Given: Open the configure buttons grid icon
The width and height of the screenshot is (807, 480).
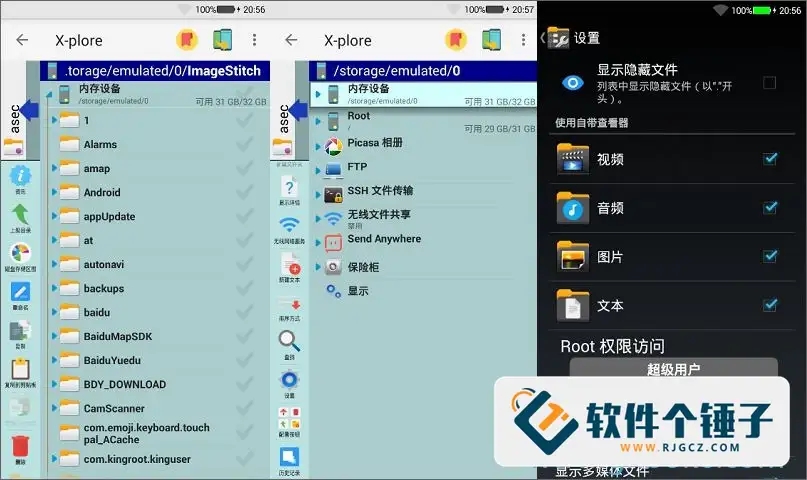Looking at the screenshot, I should [289, 418].
